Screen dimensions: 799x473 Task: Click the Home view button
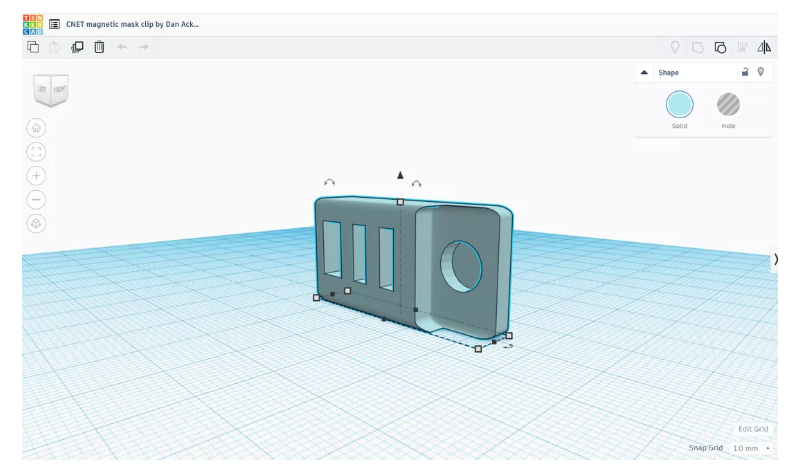point(36,127)
